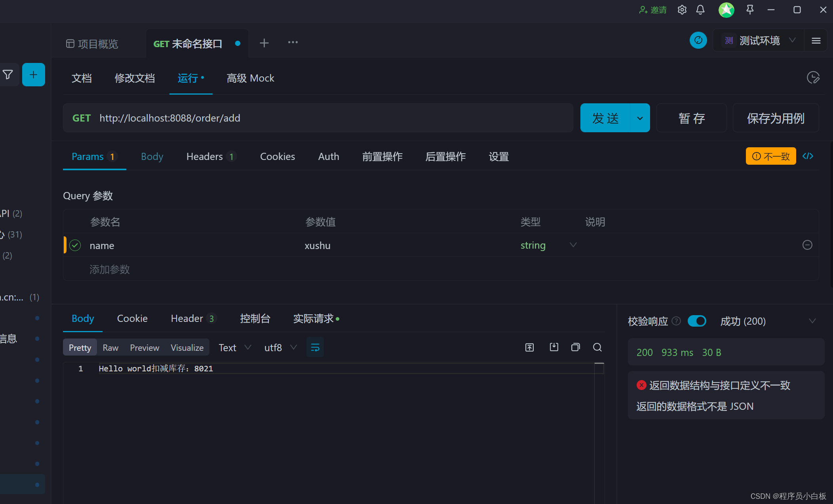Add a new tab with plus icon
This screenshot has width=833, height=504.
pyautogui.click(x=264, y=43)
